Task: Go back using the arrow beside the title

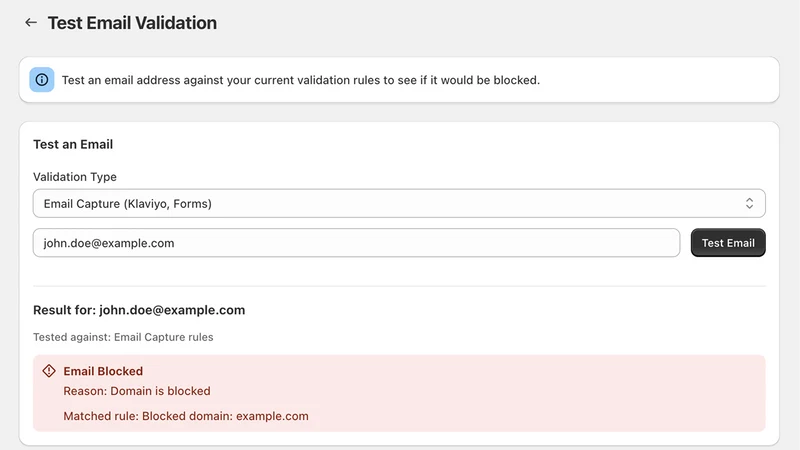Action: point(31,22)
